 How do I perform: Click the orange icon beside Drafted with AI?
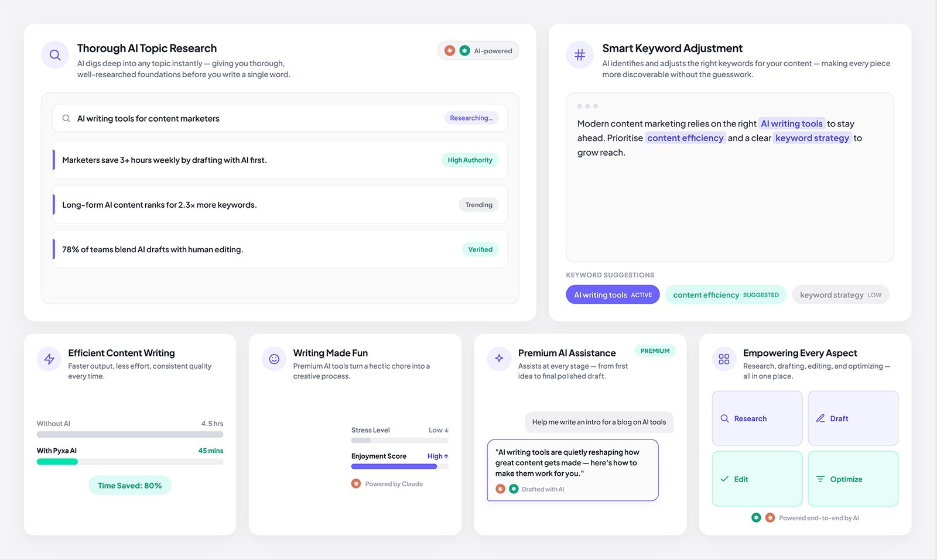(500, 489)
